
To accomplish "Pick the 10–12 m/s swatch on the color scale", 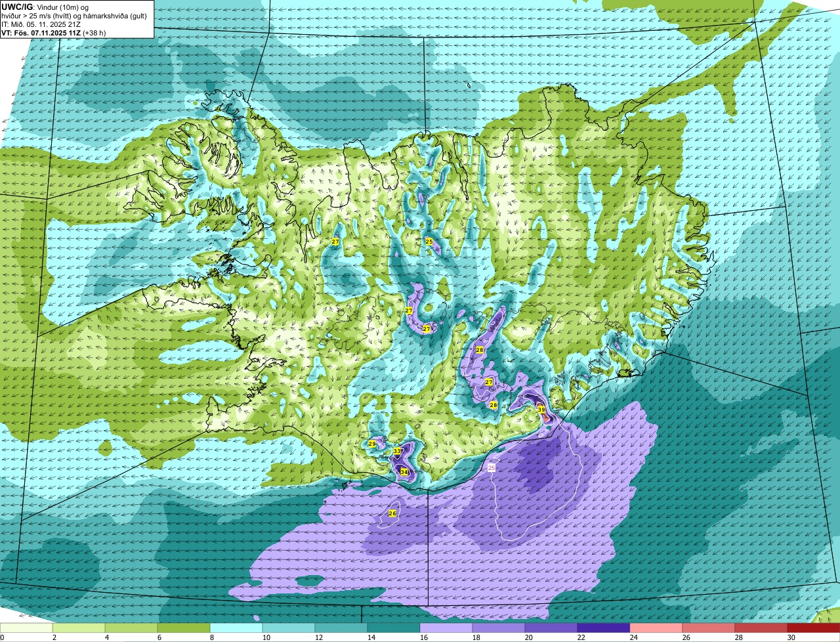I will tap(289, 628).
